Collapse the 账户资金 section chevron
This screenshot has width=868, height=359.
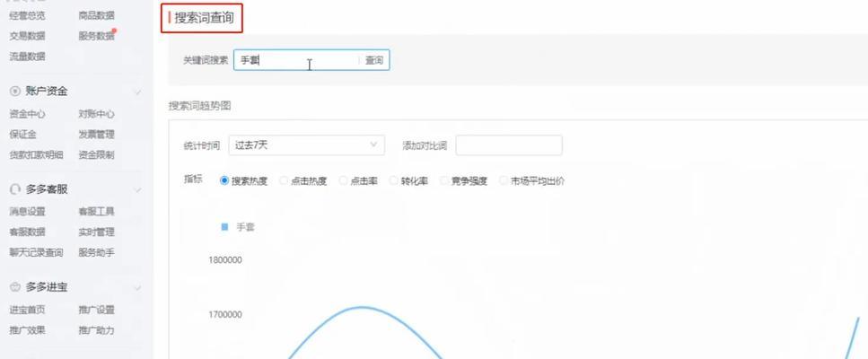click(x=137, y=92)
